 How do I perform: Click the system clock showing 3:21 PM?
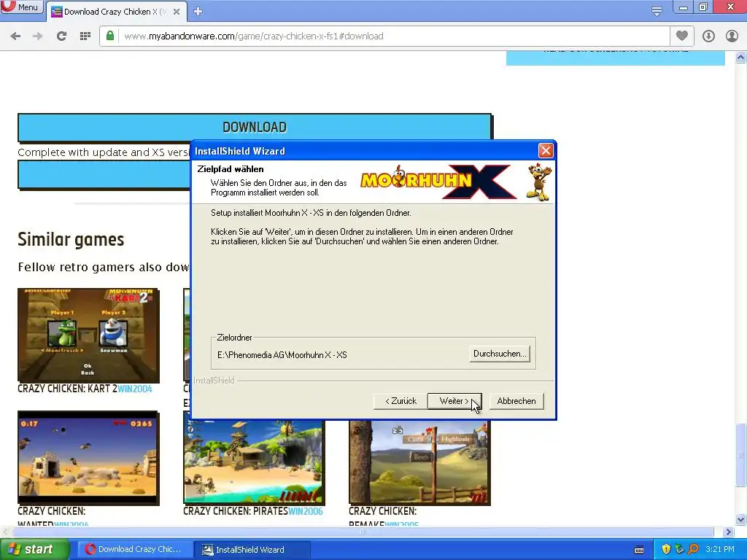pos(720,550)
